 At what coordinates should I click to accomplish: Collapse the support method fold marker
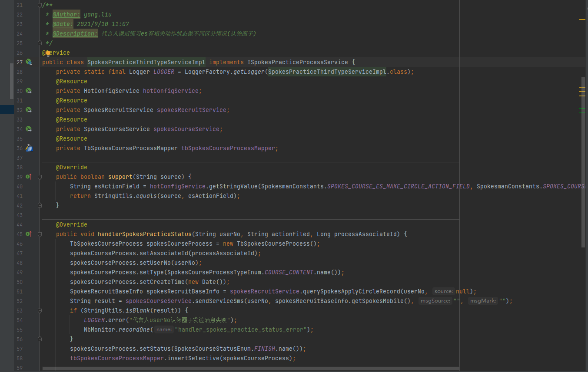coord(40,177)
